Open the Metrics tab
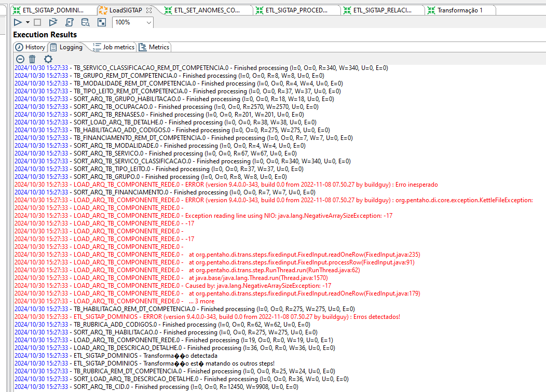 (x=154, y=47)
